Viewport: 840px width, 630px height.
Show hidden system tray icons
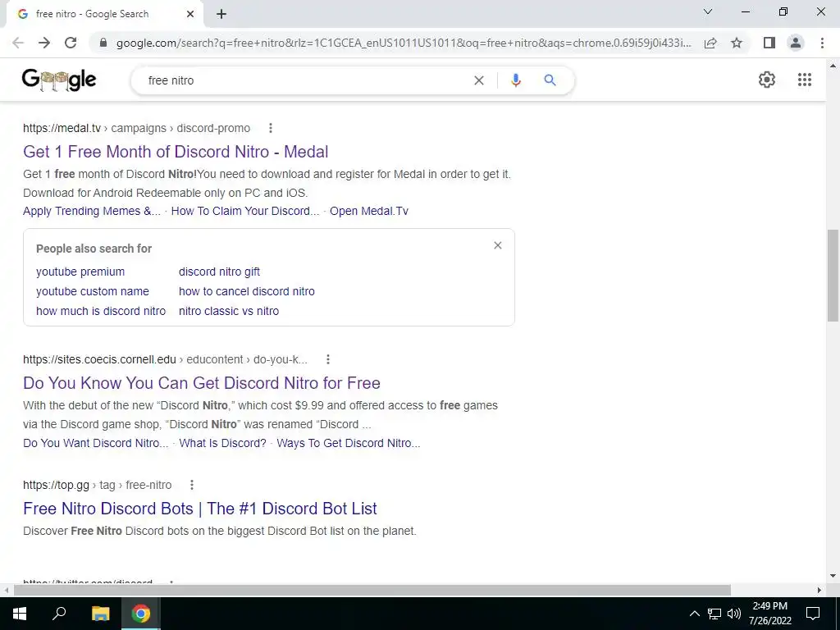coord(694,614)
